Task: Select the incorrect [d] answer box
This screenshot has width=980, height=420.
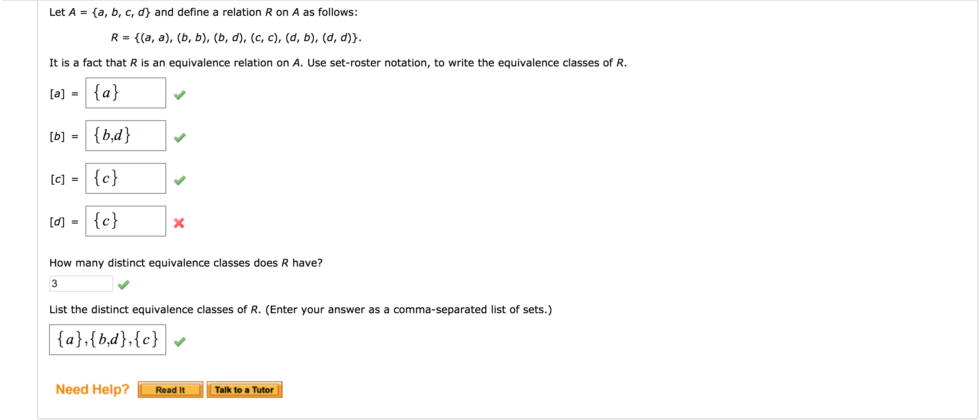Action: (x=125, y=221)
